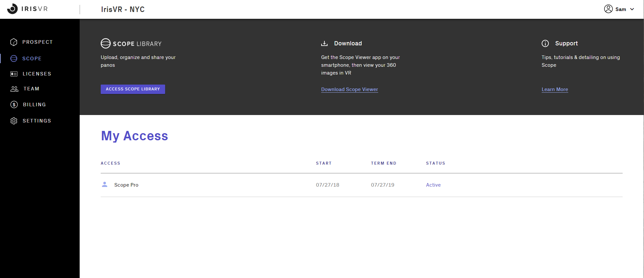This screenshot has height=278, width=644.
Task: Follow the Learn More link
Action: coord(555,89)
